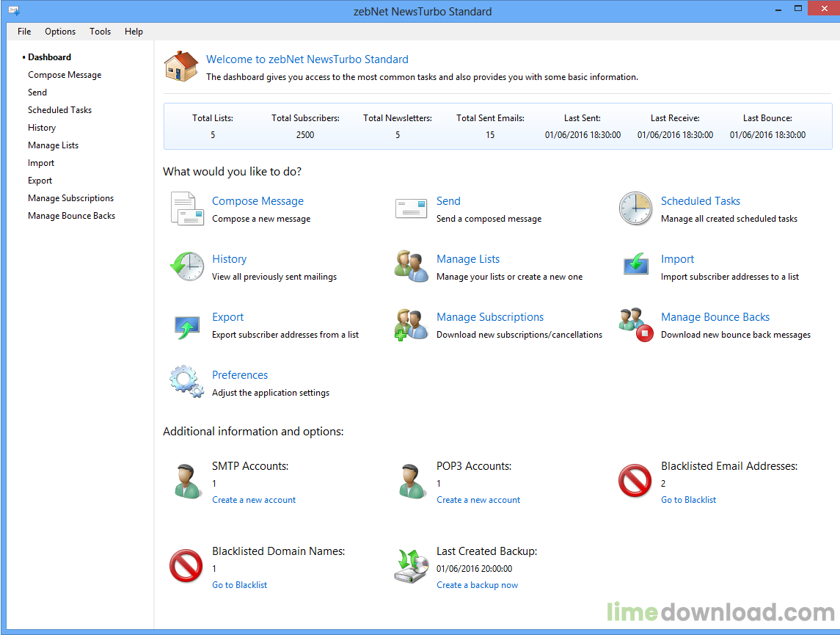The image size is (840, 635).
Task: Click the Export monitor arrow icon
Action: coord(187,324)
